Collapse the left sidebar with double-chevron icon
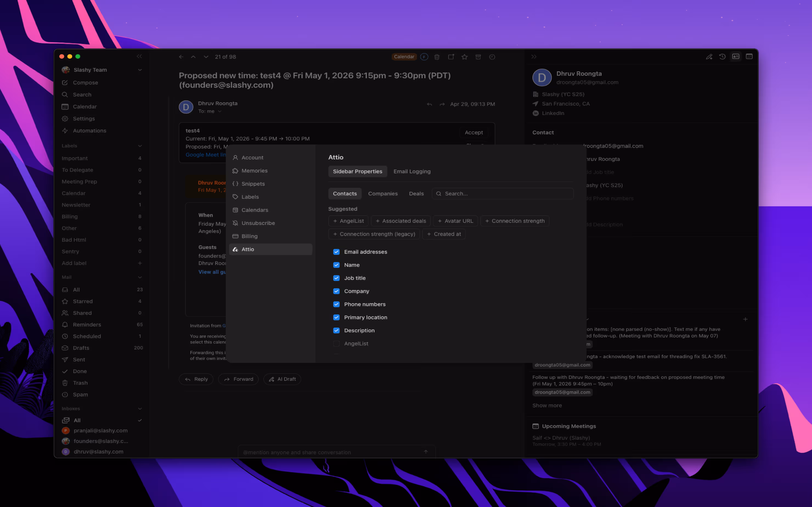Viewport: 812px width, 507px height. pos(139,56)
